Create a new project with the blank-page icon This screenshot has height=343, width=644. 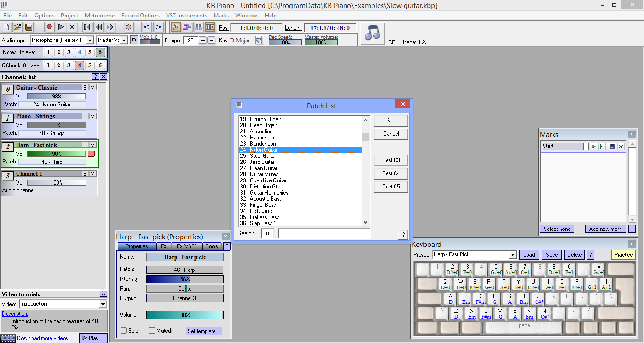7,27
